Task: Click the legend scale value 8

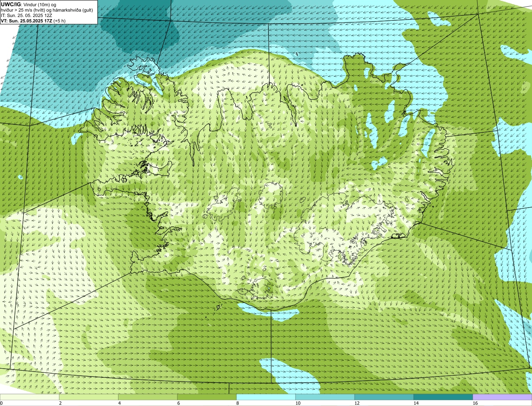Action: coord(237,403)
